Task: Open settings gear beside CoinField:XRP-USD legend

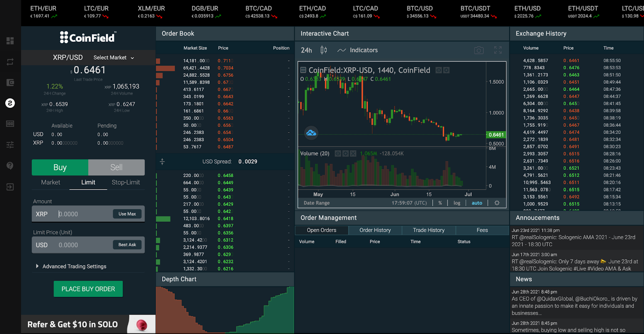Action: pyautogui.click(x=446, y=70)
